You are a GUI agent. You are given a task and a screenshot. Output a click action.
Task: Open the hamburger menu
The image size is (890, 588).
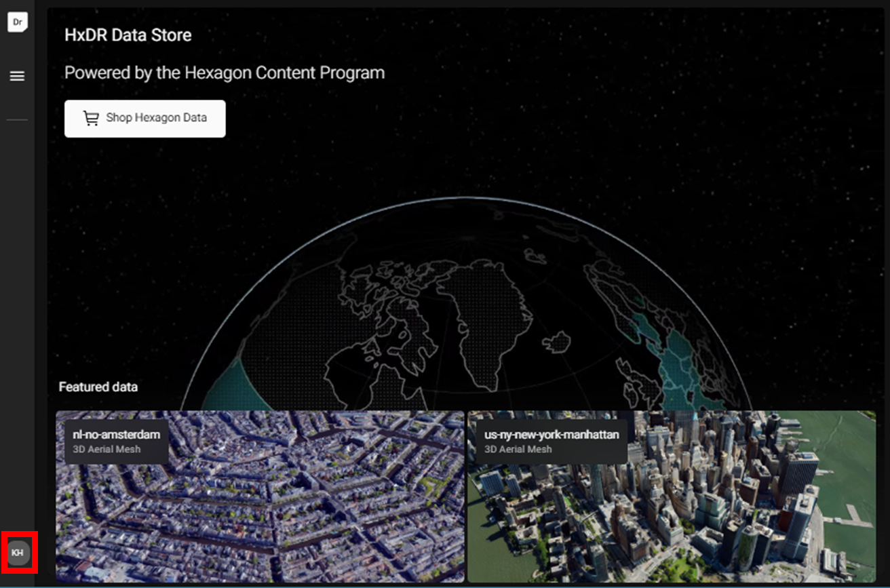17,77
